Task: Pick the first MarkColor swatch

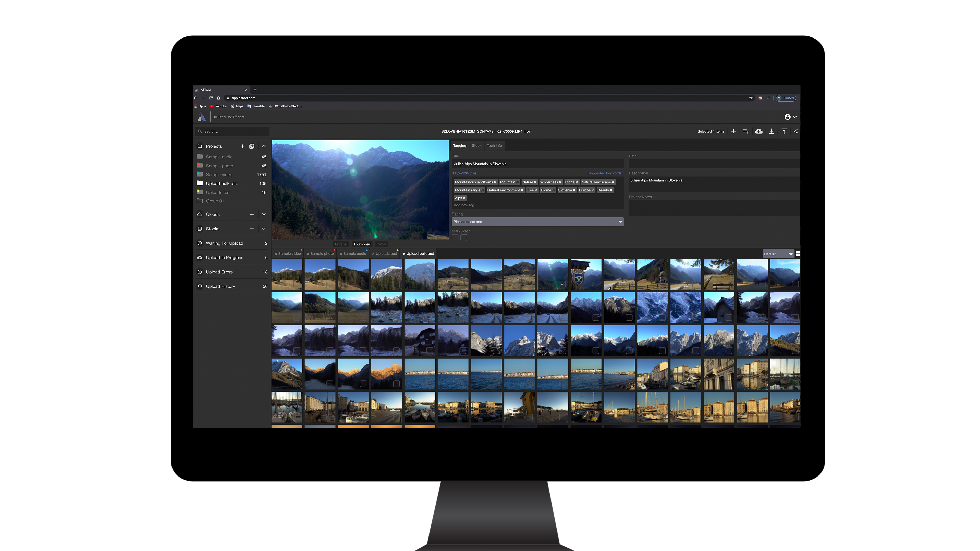Action: pos(455,238)
